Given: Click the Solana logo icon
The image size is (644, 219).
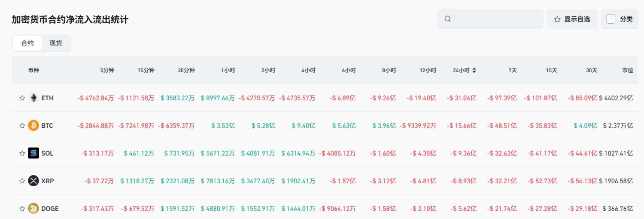Looking at the screenshot, I should click(x=33, y=153).
